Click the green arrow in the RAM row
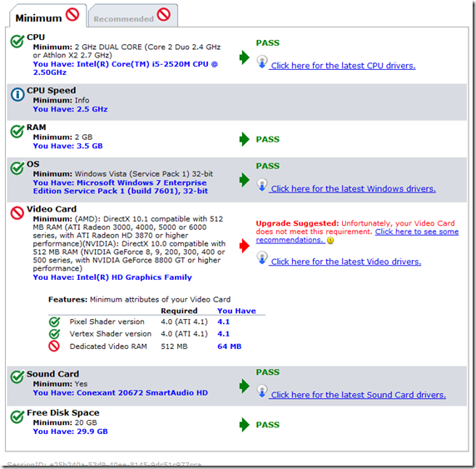Screen dimensions: 476x469 [245, 139]
